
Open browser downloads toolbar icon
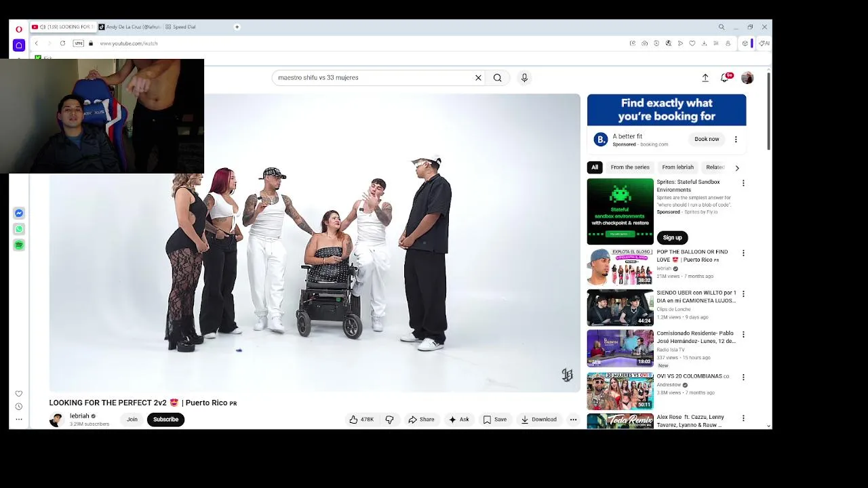click(704, 43)
